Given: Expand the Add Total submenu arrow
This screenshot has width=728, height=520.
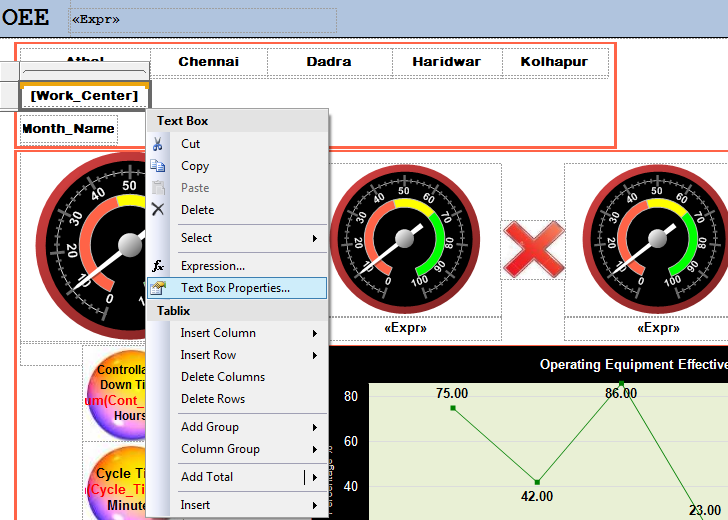Looking at the screenshot, I should 315,477.
